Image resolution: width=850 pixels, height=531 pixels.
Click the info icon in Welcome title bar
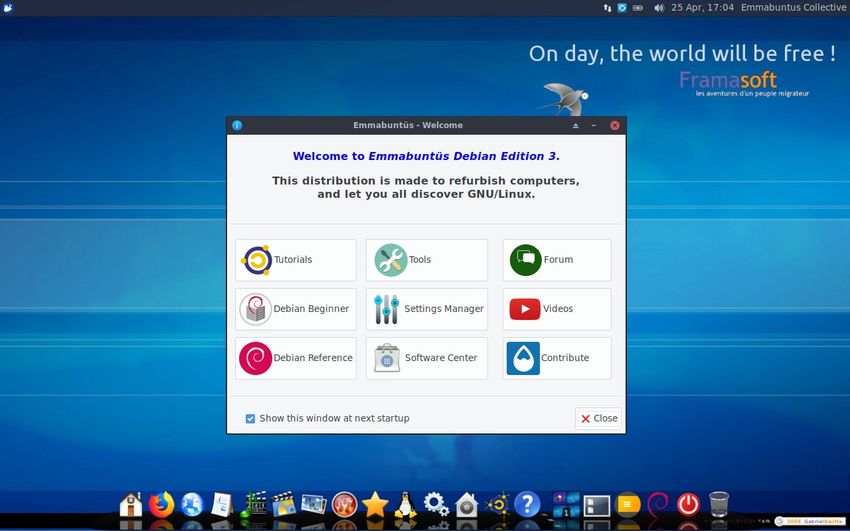tap(237, 125)
